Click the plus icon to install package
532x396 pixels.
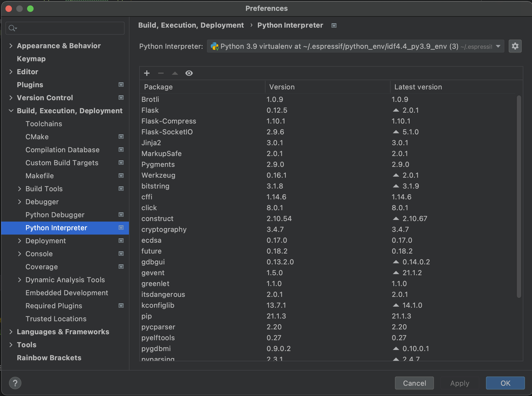(147, 73)
